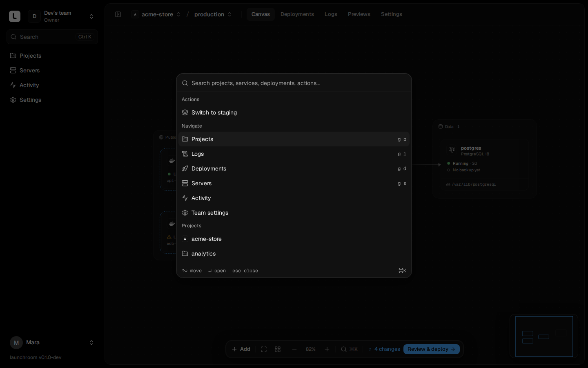Image resolution: width=588 pixels, height=368 pixels.
Task: Click the canvas minimap
Action: (544, 336)
